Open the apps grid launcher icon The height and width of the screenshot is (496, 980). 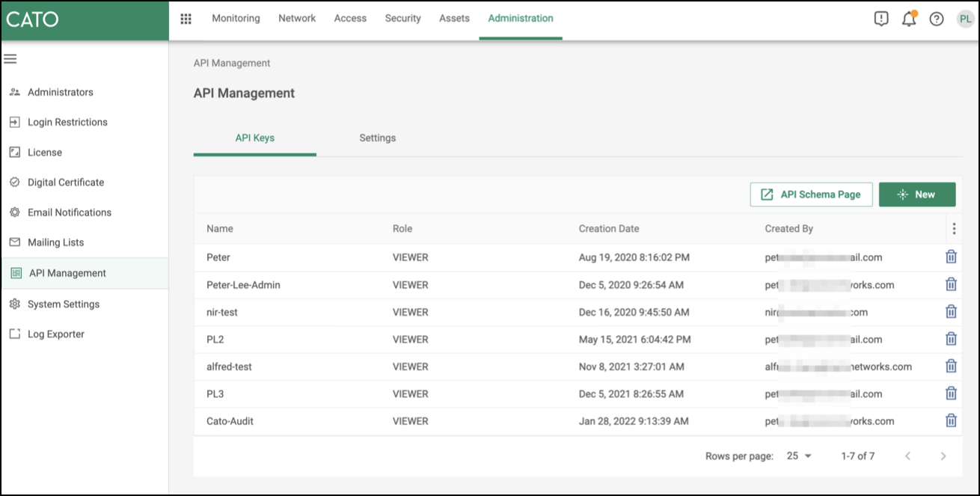(186, 19)
